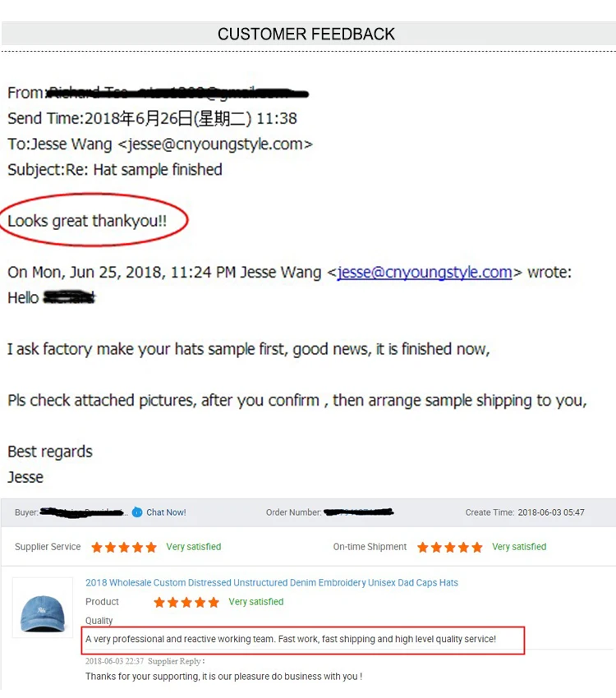Screen dimensions: 616x698
Task: Click the Very satisfied label beside On-time Shipment
Action: point(519,547)
